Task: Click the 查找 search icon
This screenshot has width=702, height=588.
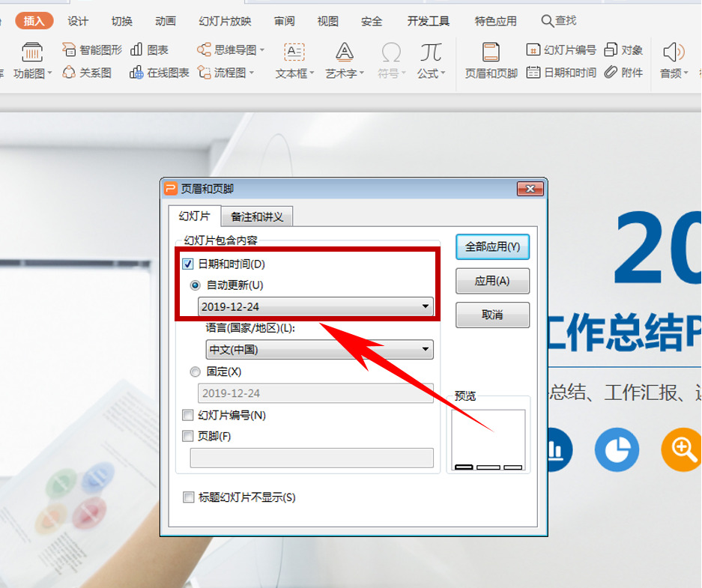Action: pyautogui.click(x=547, y=20)
